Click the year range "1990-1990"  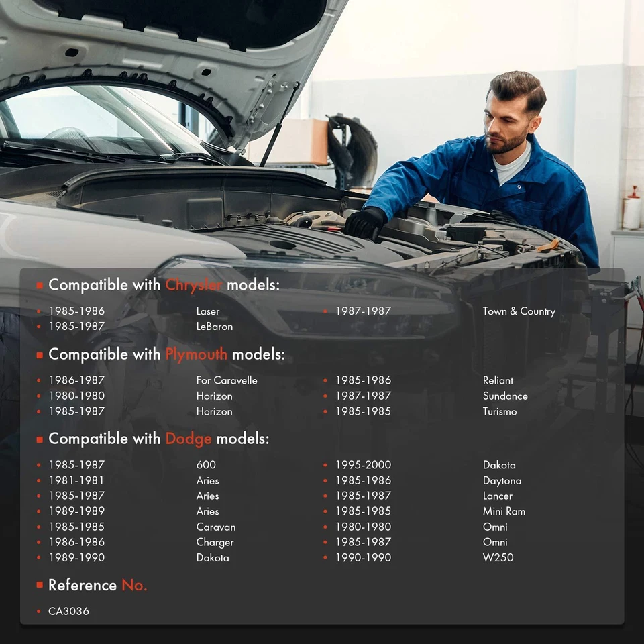click(x=364, y=557)
